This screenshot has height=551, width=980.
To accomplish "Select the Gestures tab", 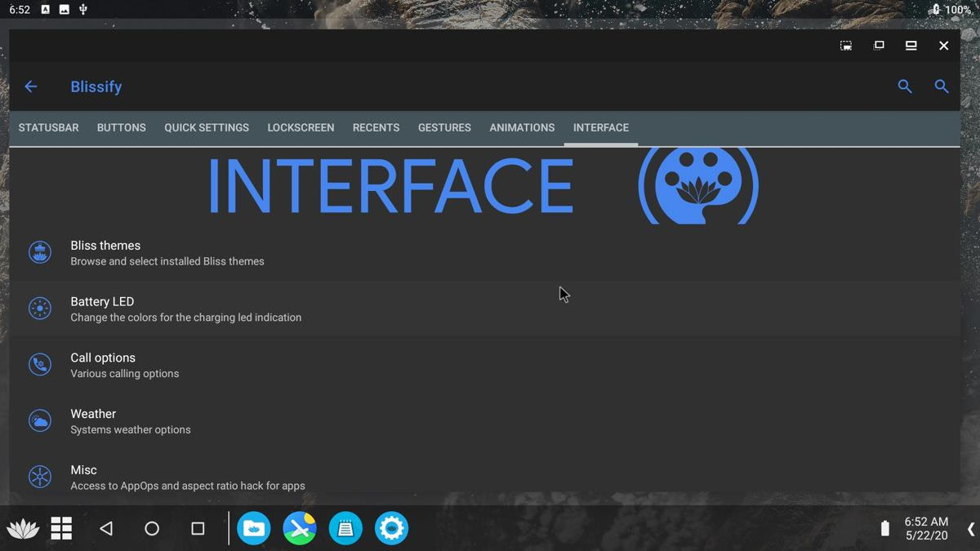I will tap(444, 128).
